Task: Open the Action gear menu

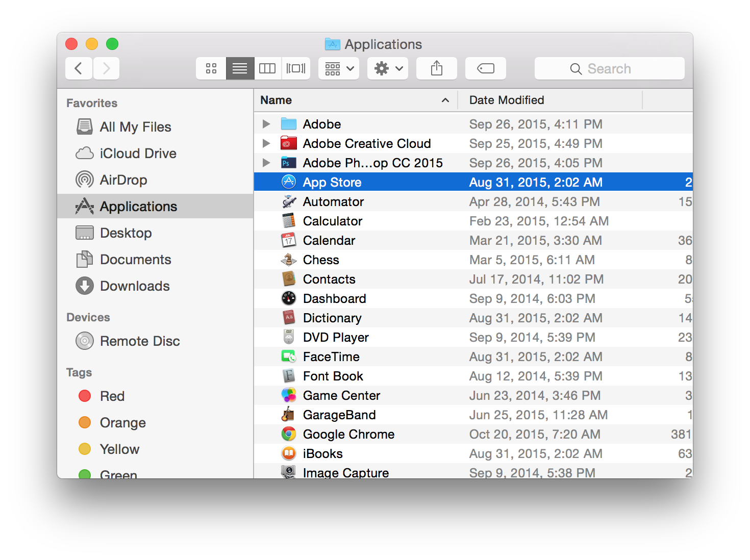Action: coord(388,68)
